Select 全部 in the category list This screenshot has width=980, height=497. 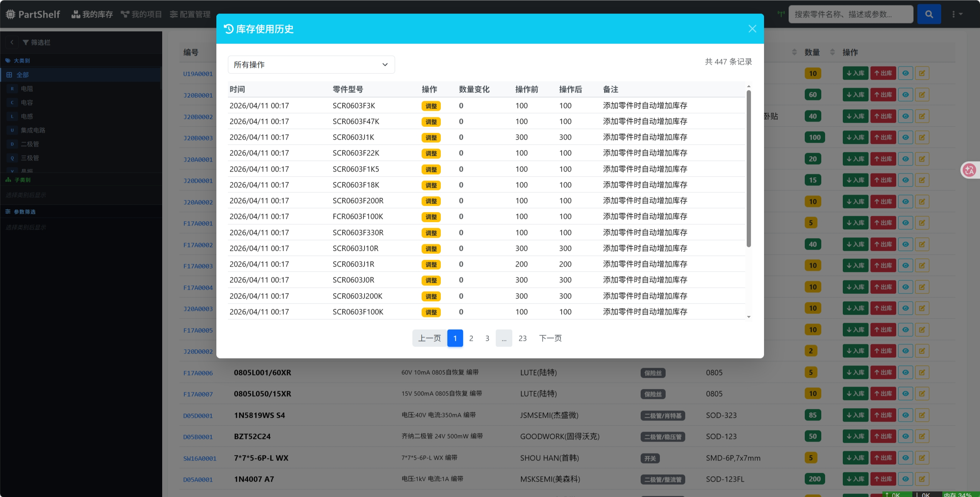point(81,75)
